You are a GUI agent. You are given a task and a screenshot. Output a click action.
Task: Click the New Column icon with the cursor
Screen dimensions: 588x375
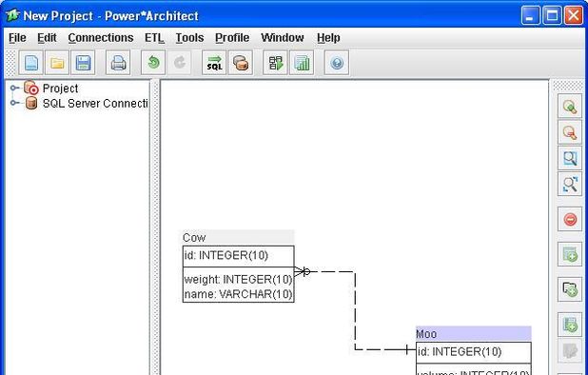570,289
